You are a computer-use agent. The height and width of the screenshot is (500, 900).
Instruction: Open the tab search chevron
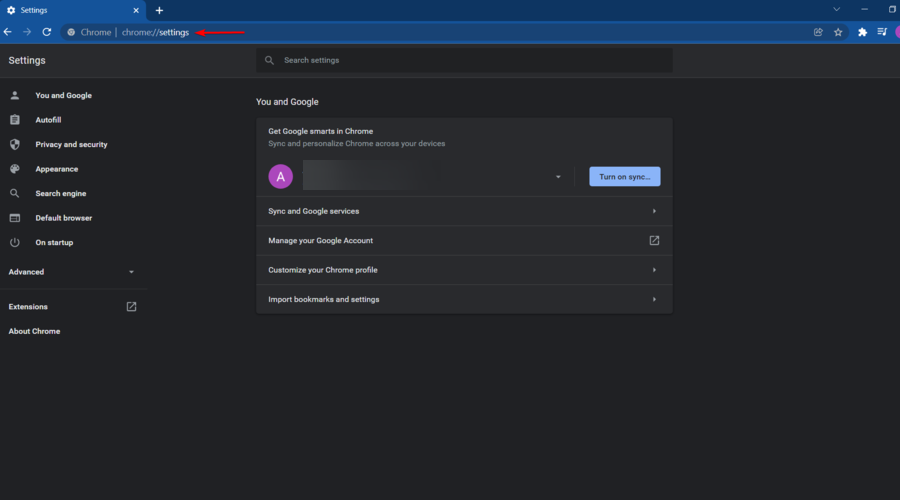836,9
